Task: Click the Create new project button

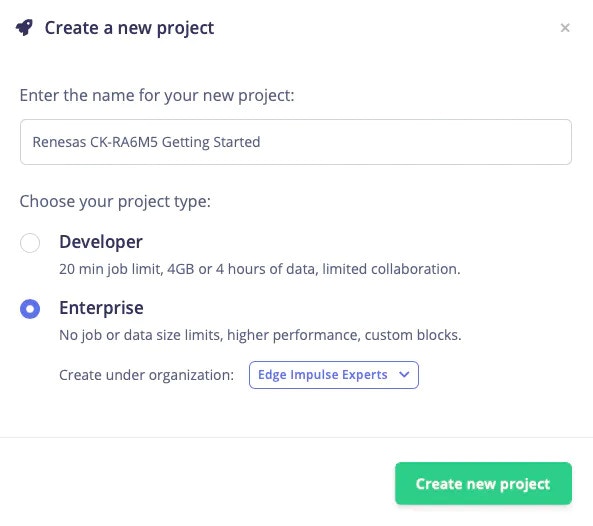Action: point(483,483)
